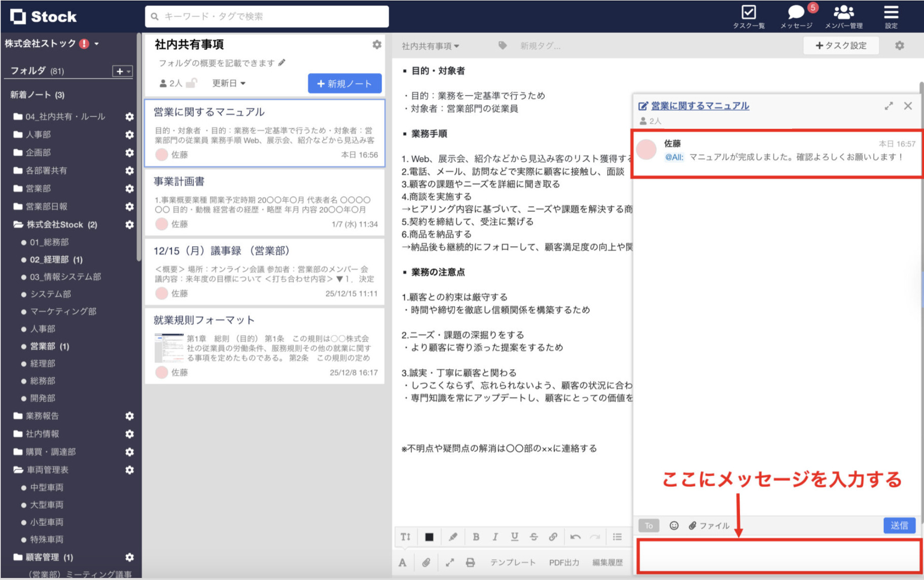Apply bold formatting in note toolbar
Screen dimensions: 924x580
[x=476, y=537]
